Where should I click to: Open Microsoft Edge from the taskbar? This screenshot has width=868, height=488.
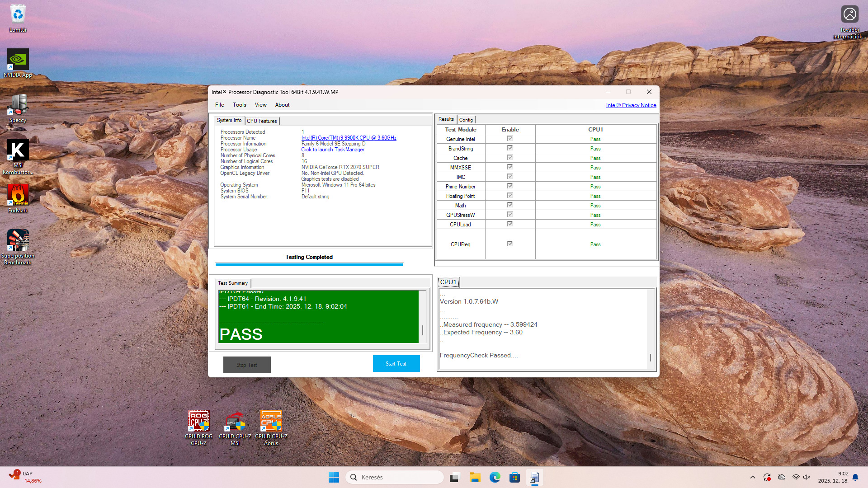coord(495,477)
